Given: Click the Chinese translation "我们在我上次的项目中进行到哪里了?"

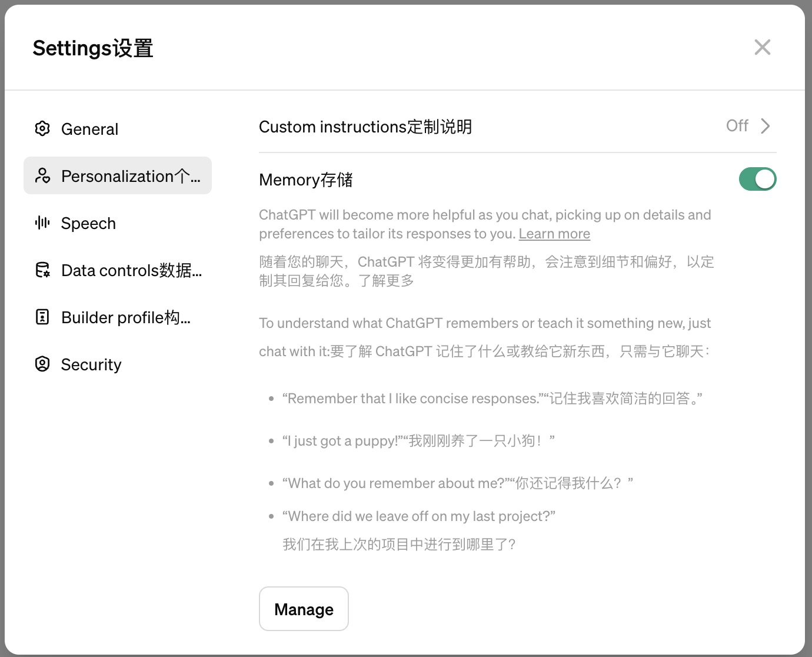Looking at the screenshot, I should pyautogui.click(x=400, y=545).
